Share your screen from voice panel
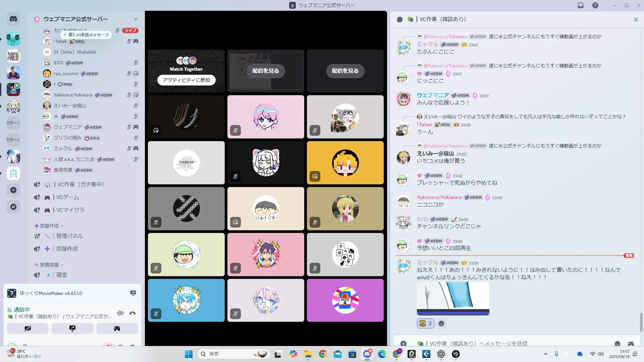644x362 pixels. [x=72, y=328]
